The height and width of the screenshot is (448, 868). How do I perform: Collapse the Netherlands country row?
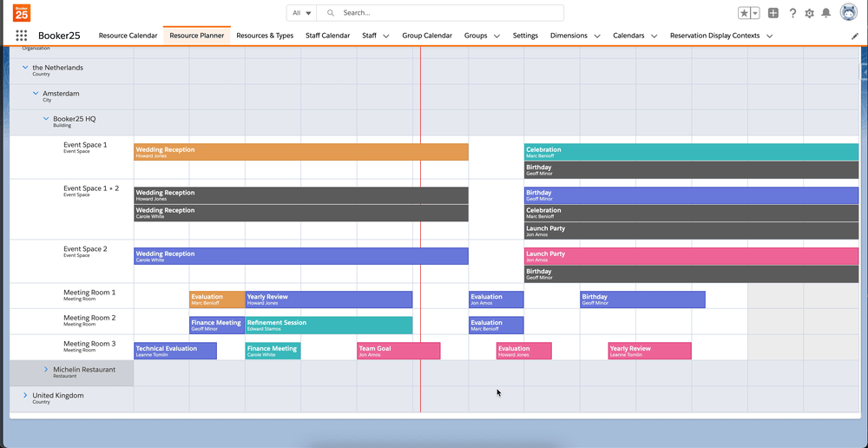(25, 68)
